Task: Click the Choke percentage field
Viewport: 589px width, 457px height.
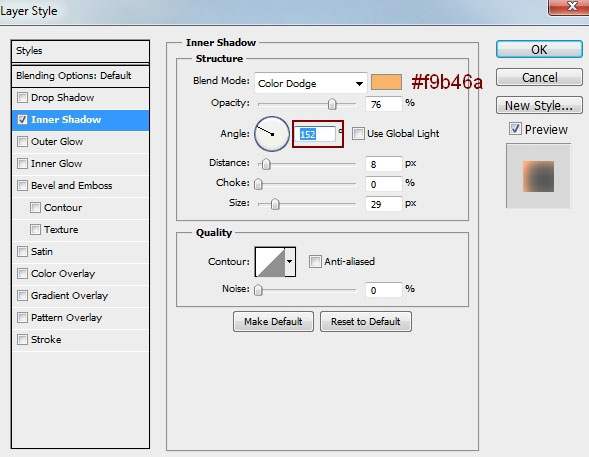Action: pyautogui.click(x=384, y=184)
